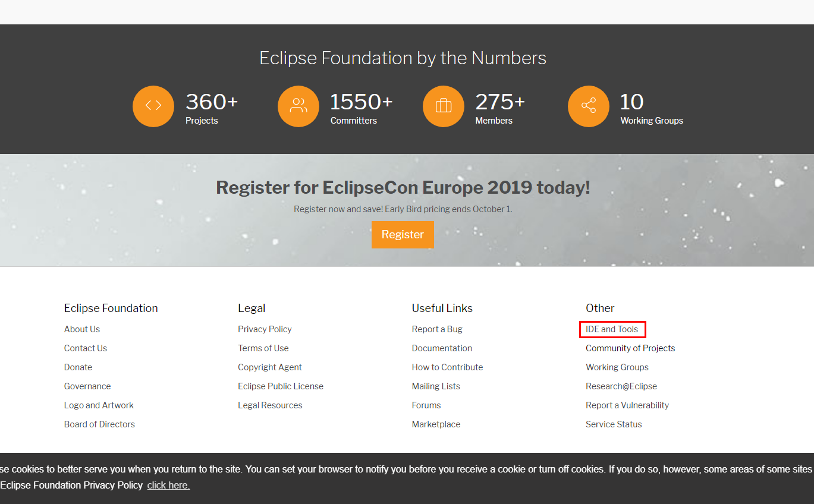Open the Legal Resources link
This screenshot has height=504, width=814.
pos(270,405)
